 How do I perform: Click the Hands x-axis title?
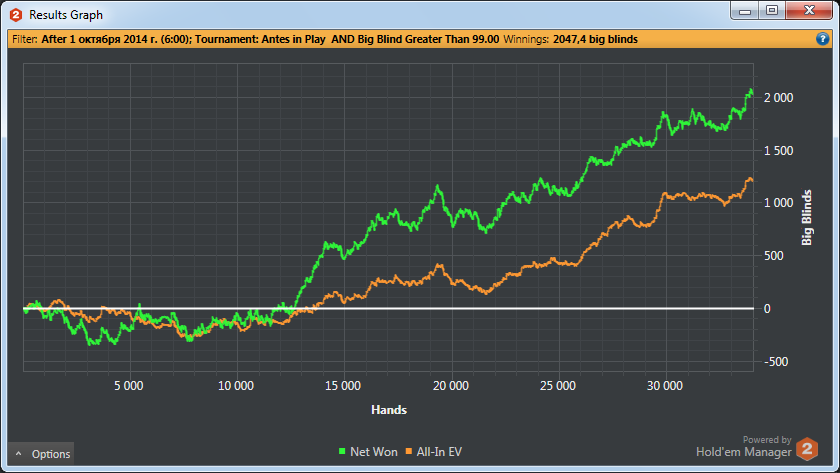coord(388,409)
